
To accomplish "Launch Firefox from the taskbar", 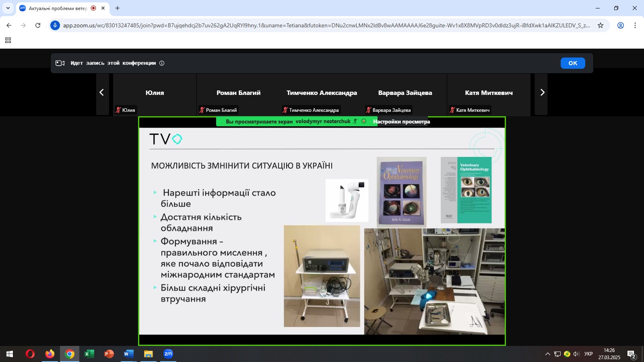I will point(50,354).
